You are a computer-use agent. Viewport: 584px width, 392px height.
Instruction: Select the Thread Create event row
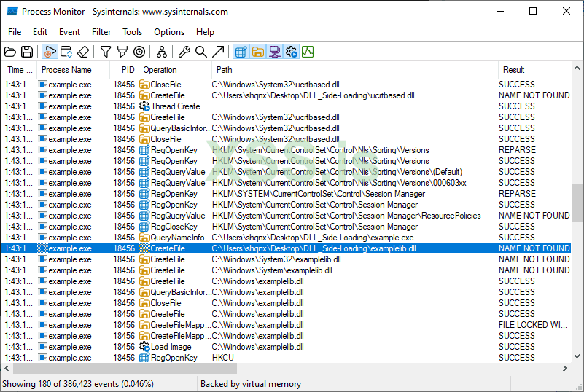pyautogui.click(x=286, y=106)
